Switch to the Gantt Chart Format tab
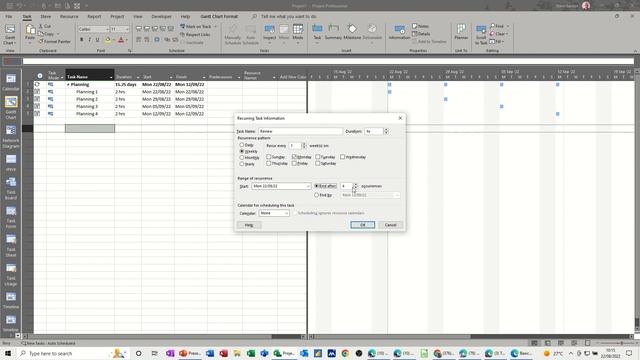 pyautogui.click(x=219, y=16)
